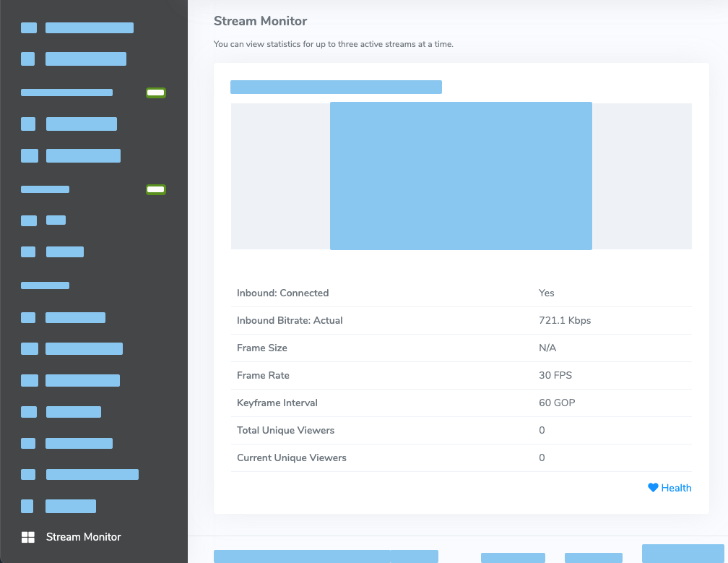Viewport: 728px width, 563px height.
Task: Click the 60 GOP keyframe value
Action: coord(557,403)
